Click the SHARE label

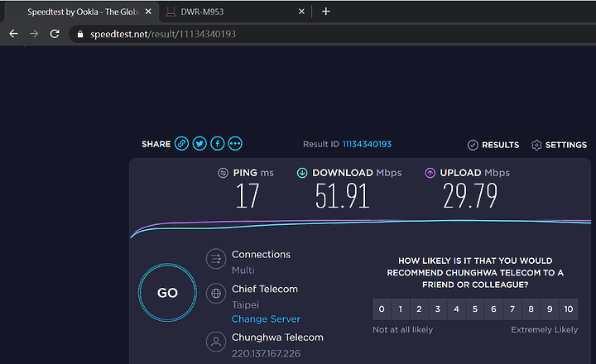tap(156, 144)
